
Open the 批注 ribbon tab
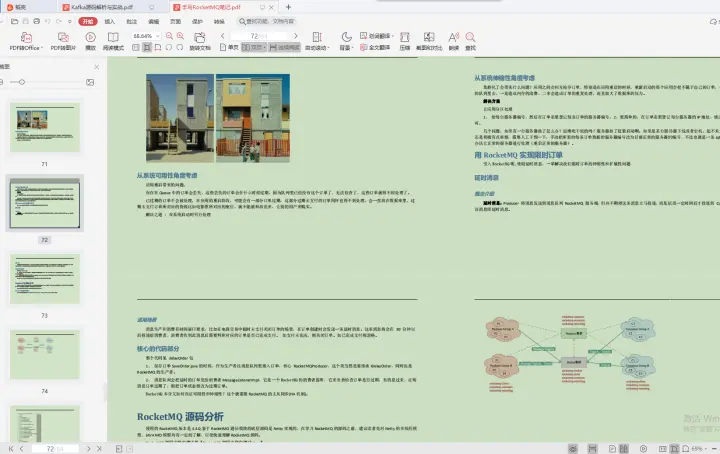click(132, 21)
